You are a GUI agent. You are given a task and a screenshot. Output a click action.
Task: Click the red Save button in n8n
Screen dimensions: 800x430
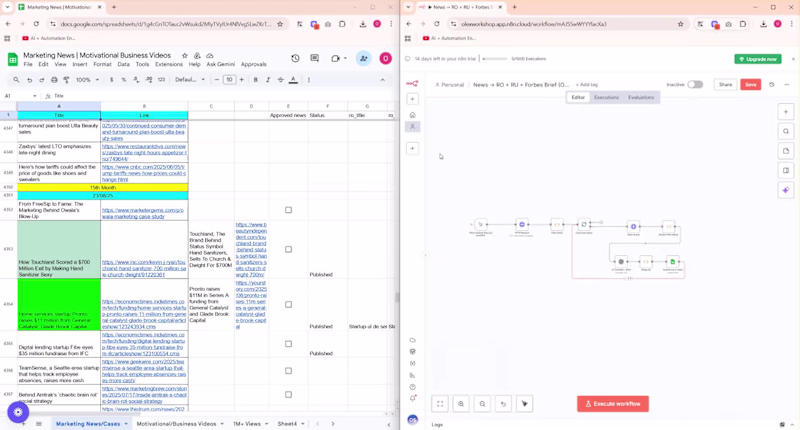751,85
